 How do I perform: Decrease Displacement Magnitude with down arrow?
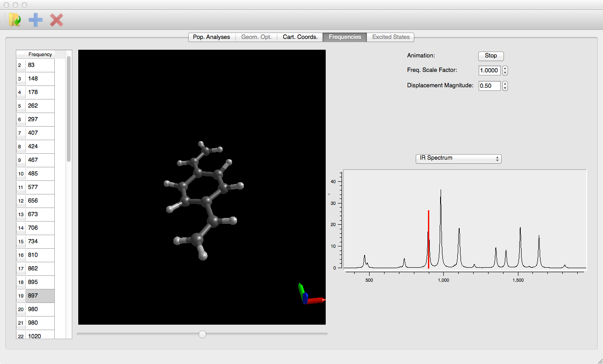505,88
